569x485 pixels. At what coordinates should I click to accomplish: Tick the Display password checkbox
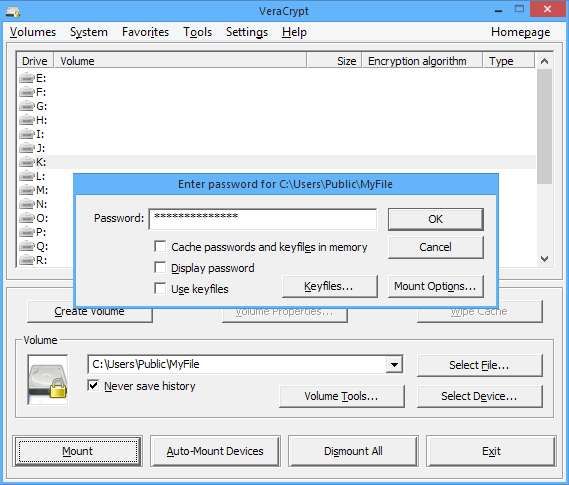(x=160, y=267)
